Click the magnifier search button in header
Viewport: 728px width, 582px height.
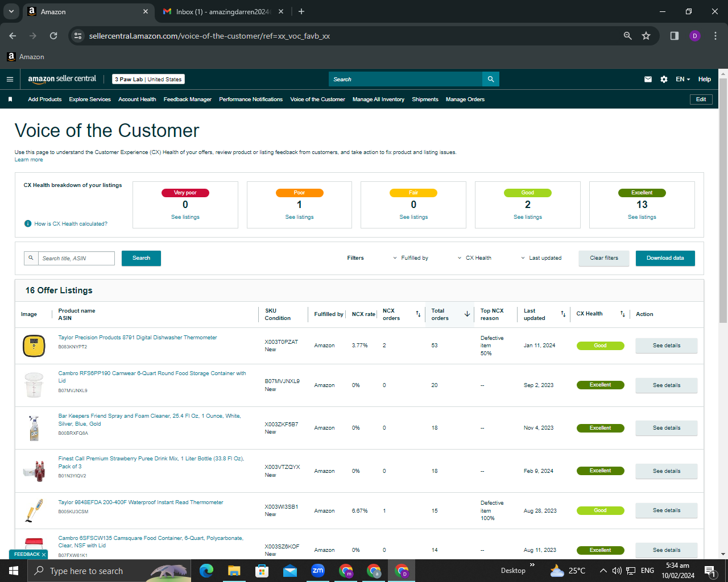point(491,79)
